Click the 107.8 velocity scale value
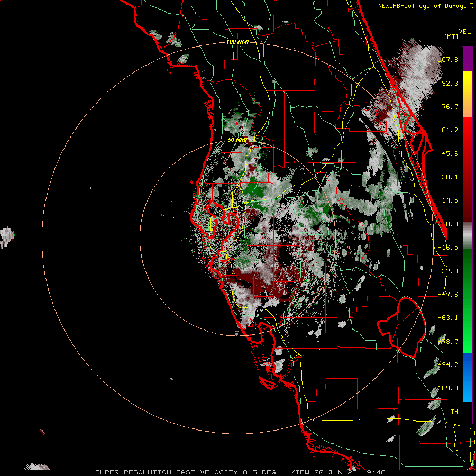Screen dimensions: 476x476 click(x=448, y=59)
